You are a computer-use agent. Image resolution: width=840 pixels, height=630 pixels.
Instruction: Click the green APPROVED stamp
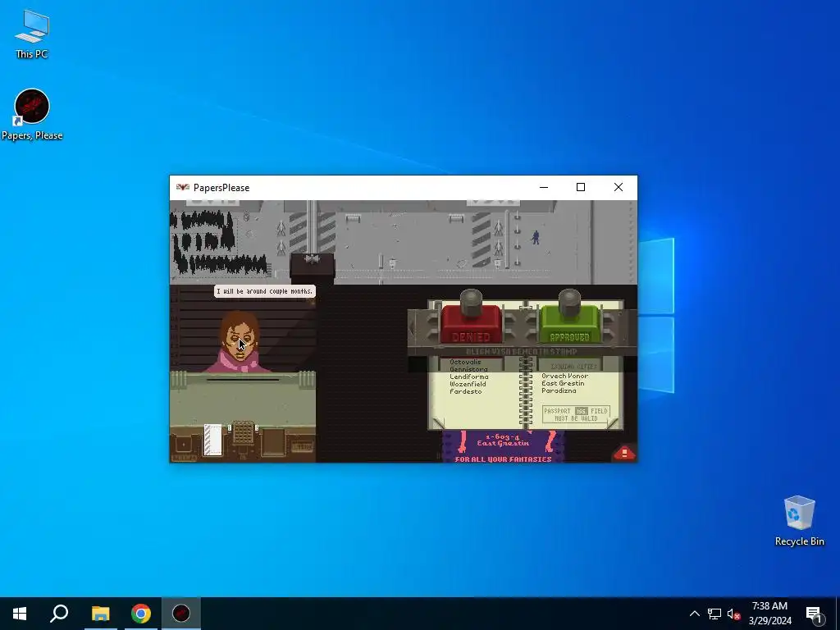[x=569, y=324]
